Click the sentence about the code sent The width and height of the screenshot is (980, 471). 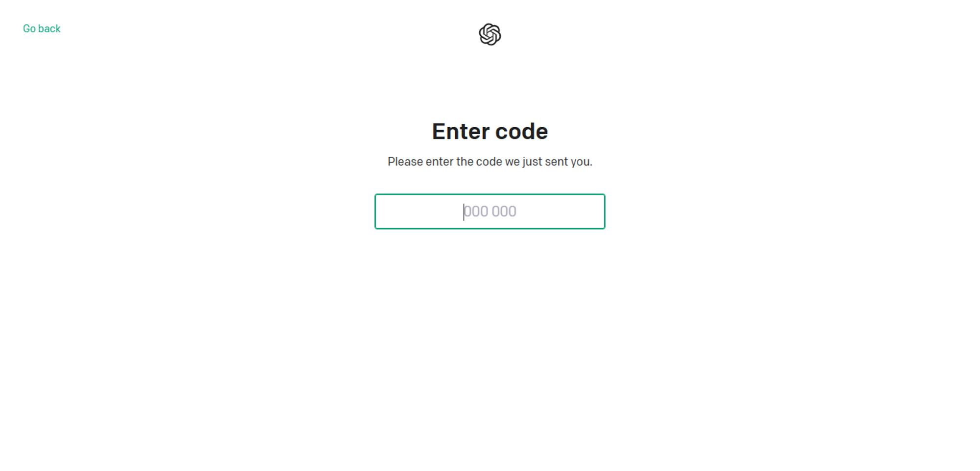point(490,162)
